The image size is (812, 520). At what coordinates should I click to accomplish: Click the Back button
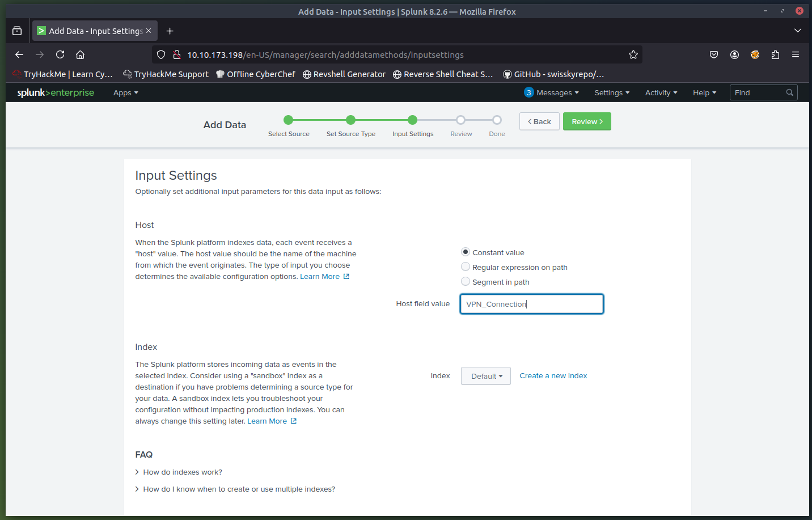click(539, 121)
